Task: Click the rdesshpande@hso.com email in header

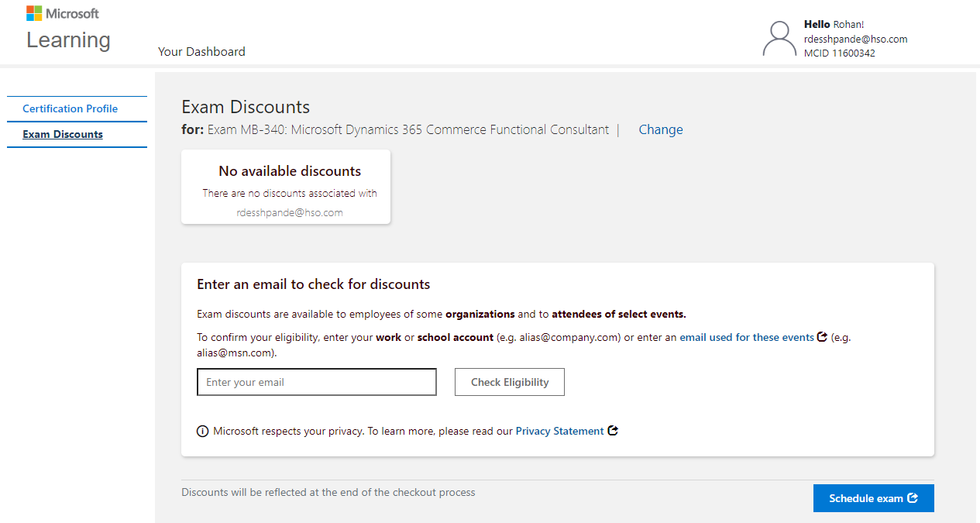Action: [856, 39]
